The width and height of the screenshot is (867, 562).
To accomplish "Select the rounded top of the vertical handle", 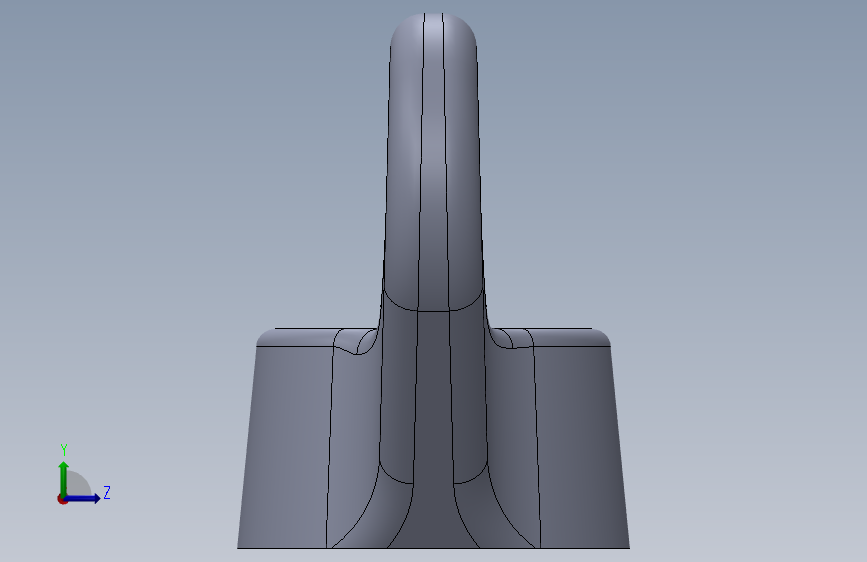I will [x=434, y=28].
